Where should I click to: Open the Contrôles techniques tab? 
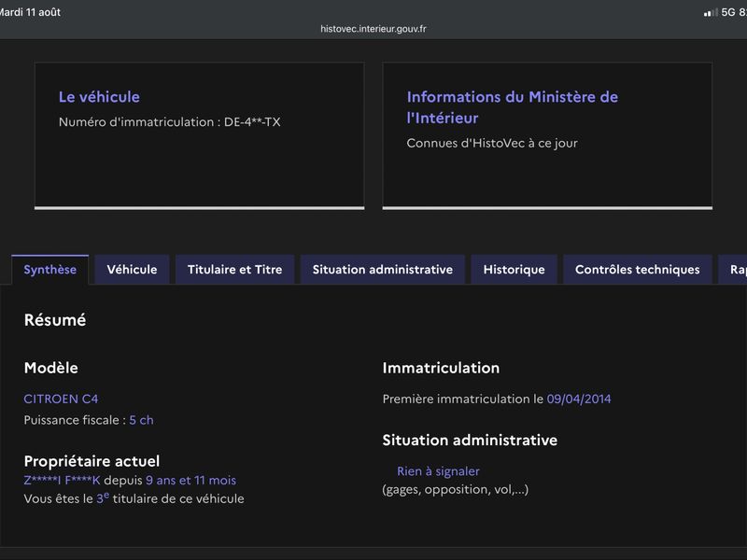click(x=638, y=270)
